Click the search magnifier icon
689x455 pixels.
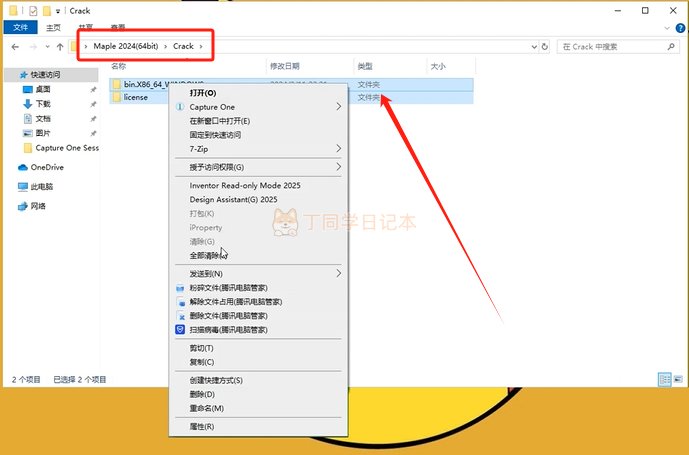click(671, 47)
